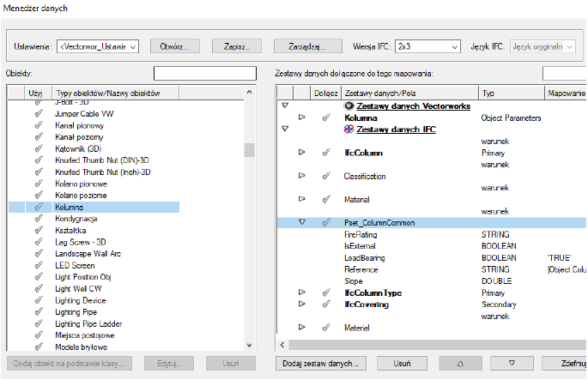Open the Wersja IFC version dropdown
588x380 pixels.
click(x=427, y=46)
